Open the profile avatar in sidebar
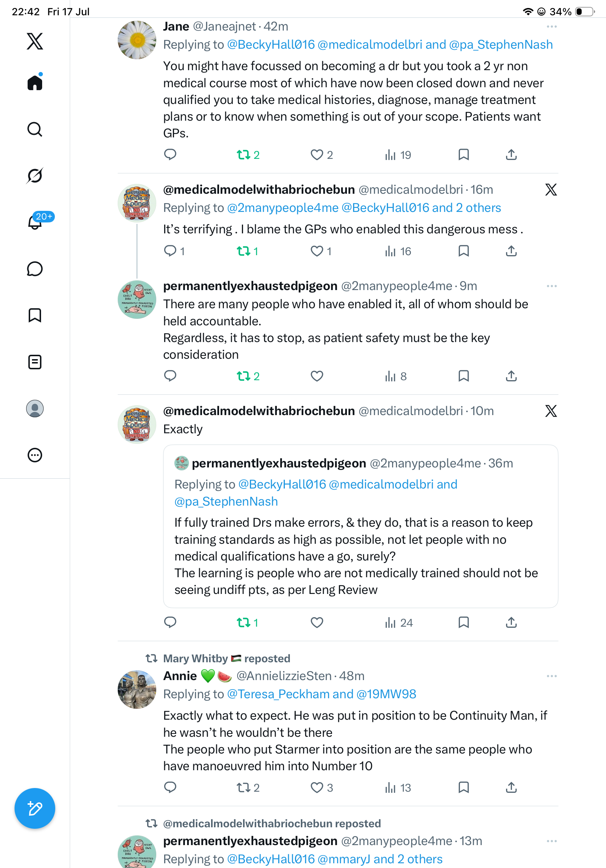 click(x=35, y=409)
